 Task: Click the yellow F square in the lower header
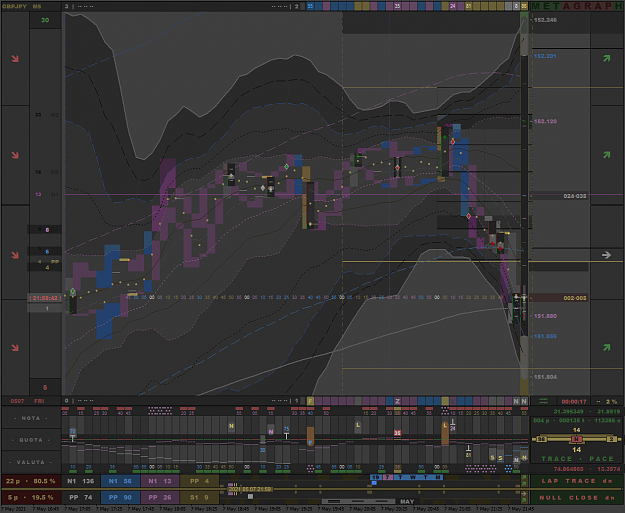tap(310, 401)
